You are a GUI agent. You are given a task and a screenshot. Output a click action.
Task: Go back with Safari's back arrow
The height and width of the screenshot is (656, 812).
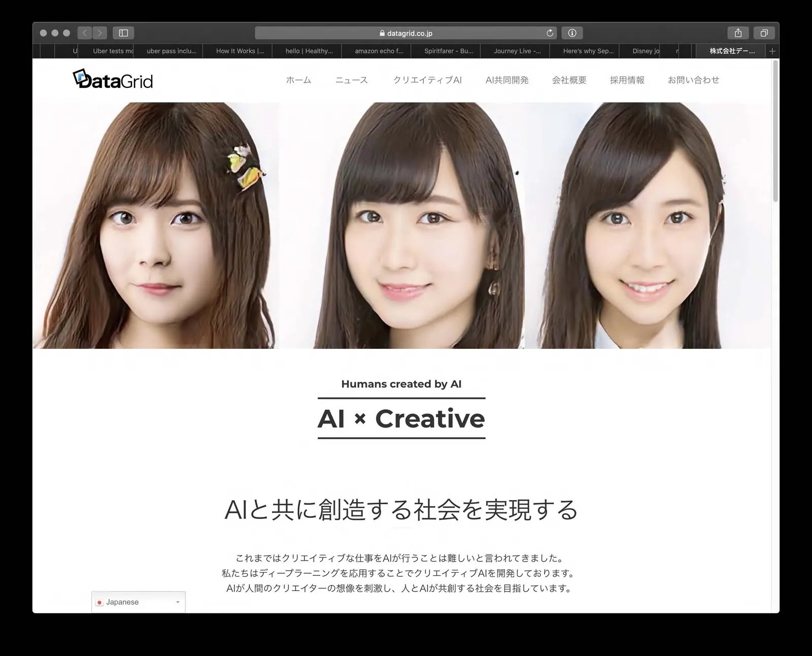[x=85, y=33]
